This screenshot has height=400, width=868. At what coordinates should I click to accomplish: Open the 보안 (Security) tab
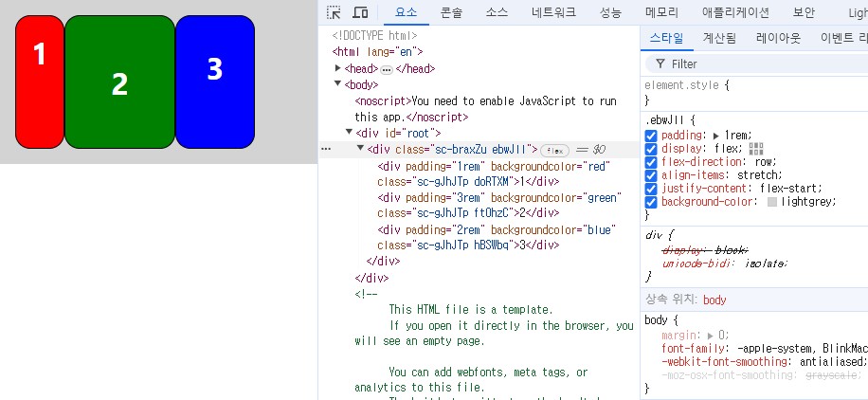tap(804, 12)
